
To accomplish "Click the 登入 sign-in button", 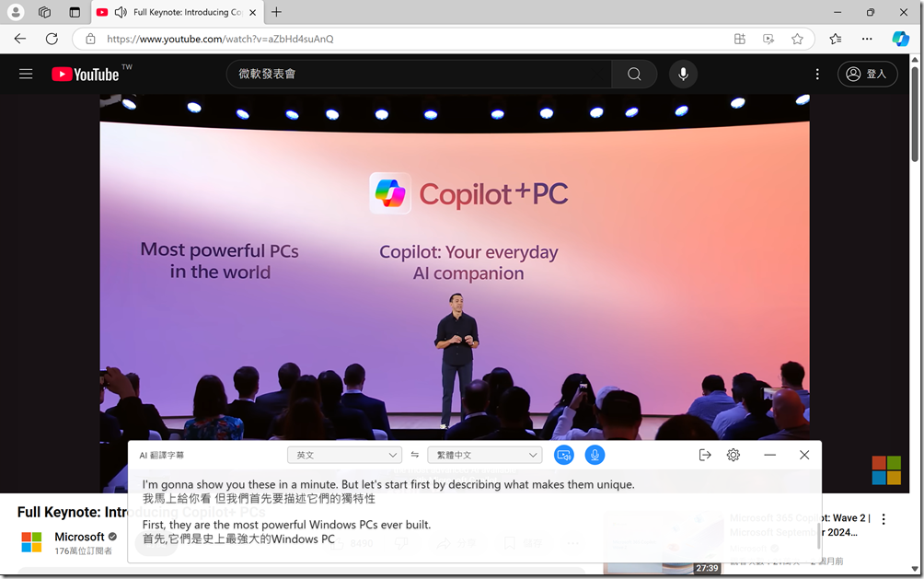I will coord(868,74).
